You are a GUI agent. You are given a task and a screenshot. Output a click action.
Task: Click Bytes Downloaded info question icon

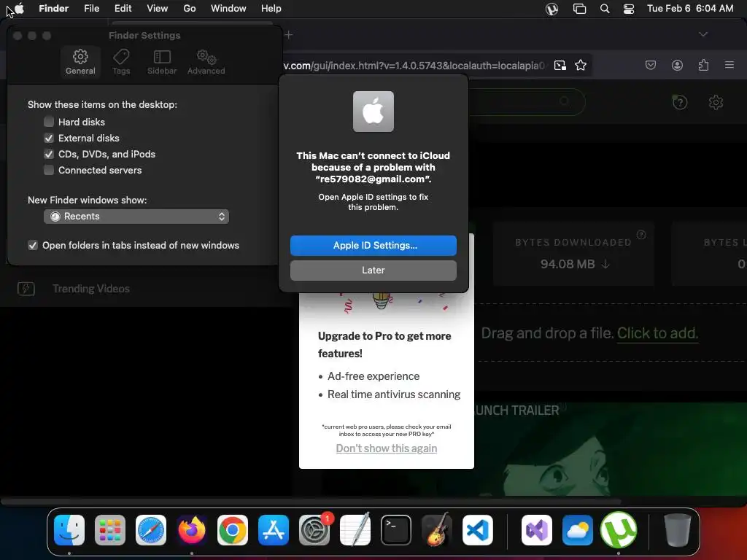641,235
